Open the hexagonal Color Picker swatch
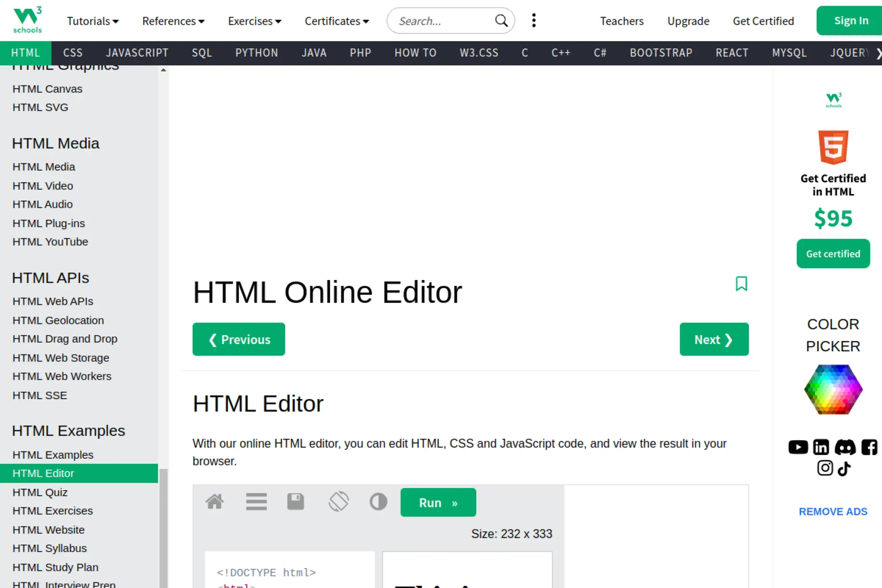The image size is (882, 588). 833,390
